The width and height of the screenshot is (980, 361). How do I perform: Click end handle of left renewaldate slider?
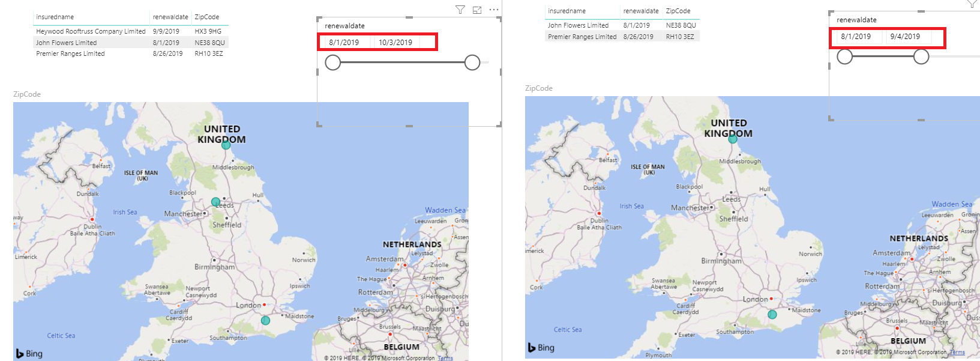point(472,62)
